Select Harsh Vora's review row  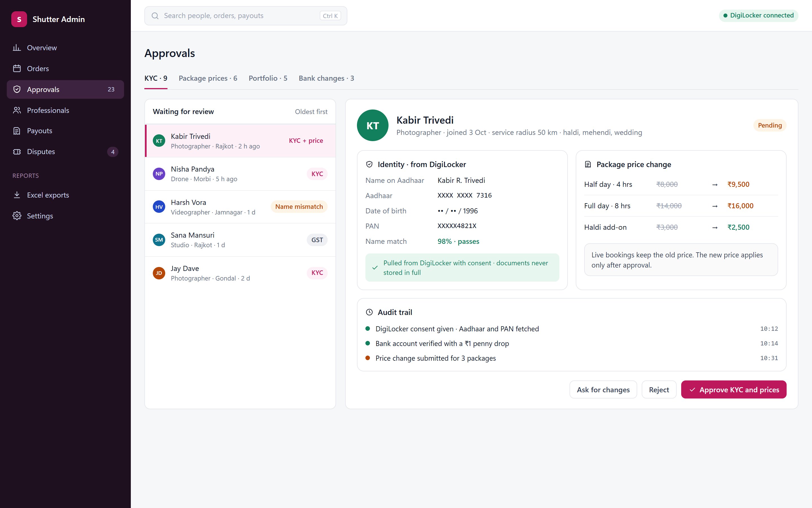[240, 207]
